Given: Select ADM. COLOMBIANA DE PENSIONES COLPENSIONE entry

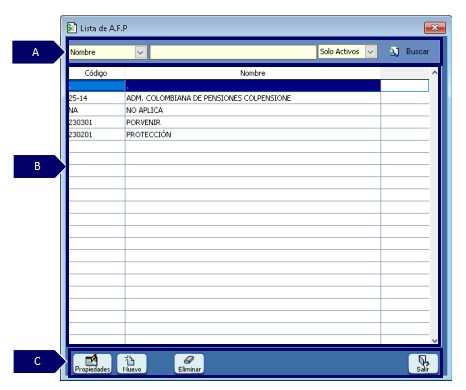Looking at the screenshot, I should click(209, 98).
